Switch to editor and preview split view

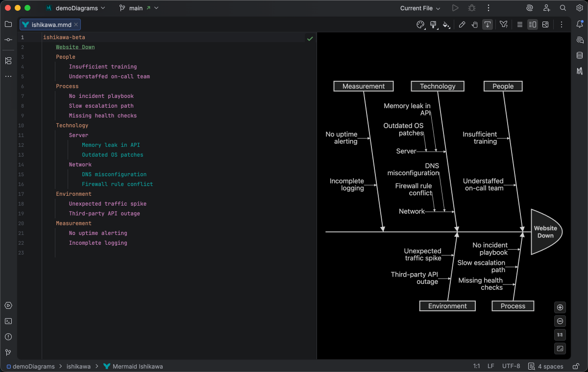point(533,24)
